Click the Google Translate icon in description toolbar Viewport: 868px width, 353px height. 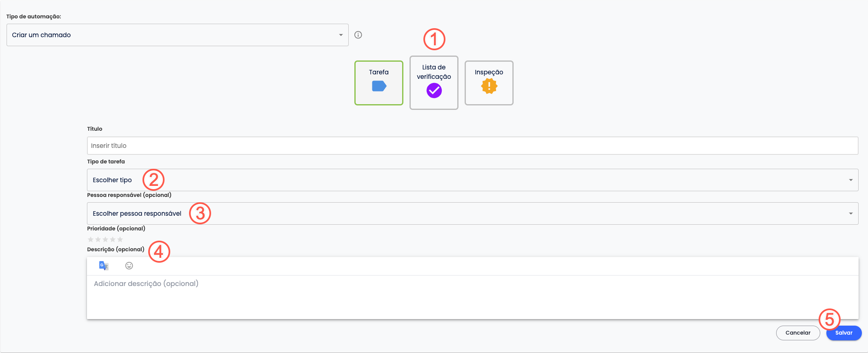tap(104, 266)
